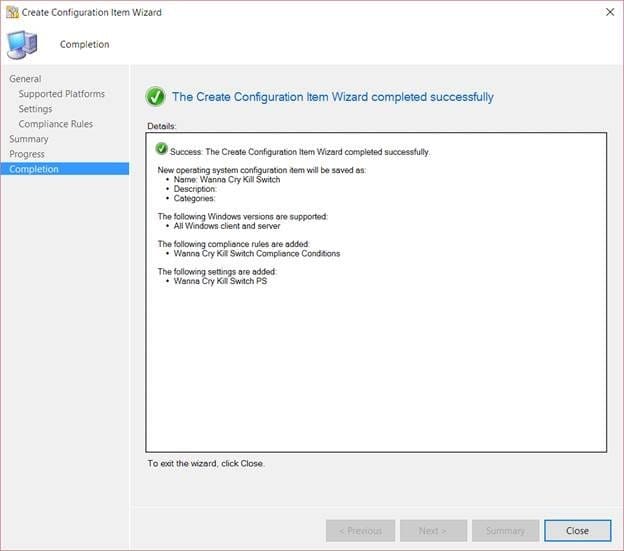
Task: Click the disabled Next button
Action: (433, 530)
